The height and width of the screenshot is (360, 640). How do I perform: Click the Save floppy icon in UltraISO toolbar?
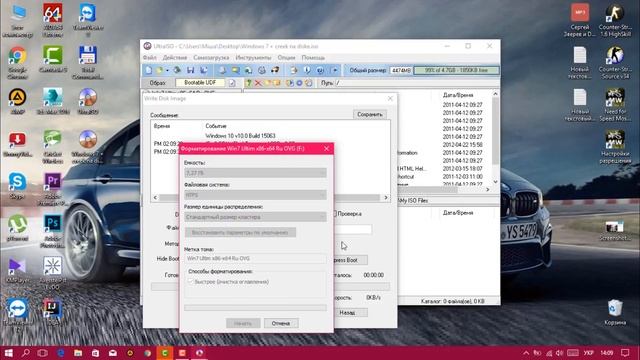coord(190,70)
